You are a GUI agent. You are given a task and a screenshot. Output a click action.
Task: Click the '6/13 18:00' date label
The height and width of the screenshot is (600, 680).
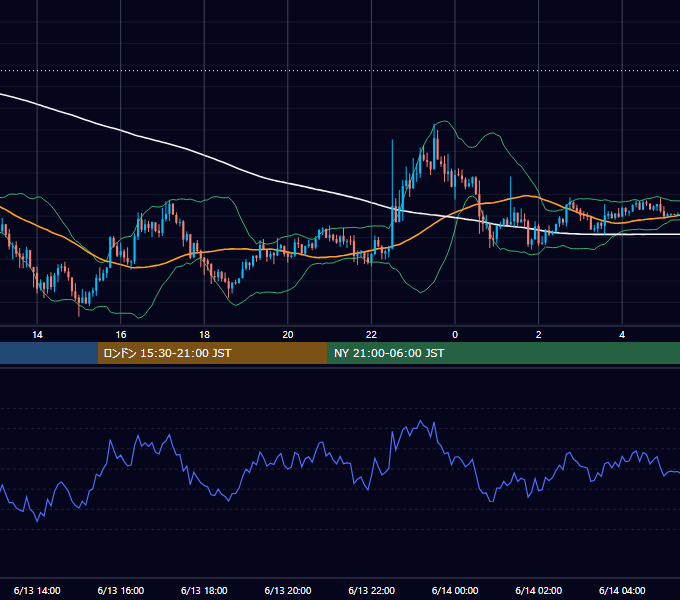click(204, 590)
